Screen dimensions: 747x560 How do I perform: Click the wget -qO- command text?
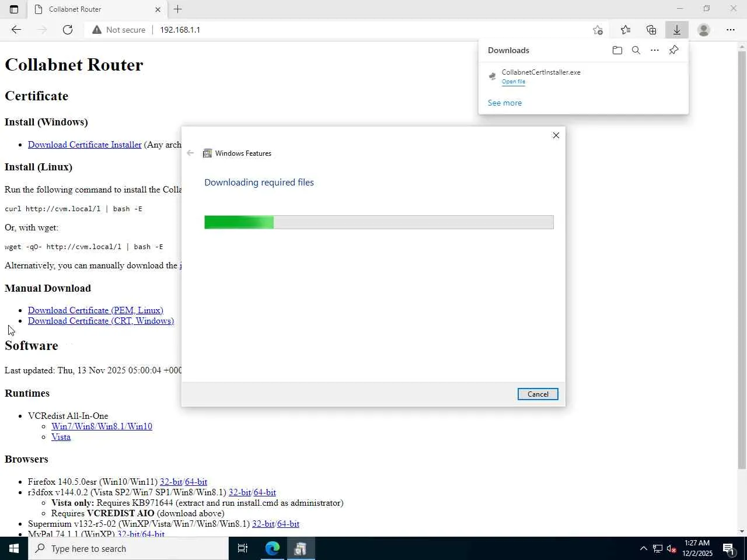(x=84, y=247)
